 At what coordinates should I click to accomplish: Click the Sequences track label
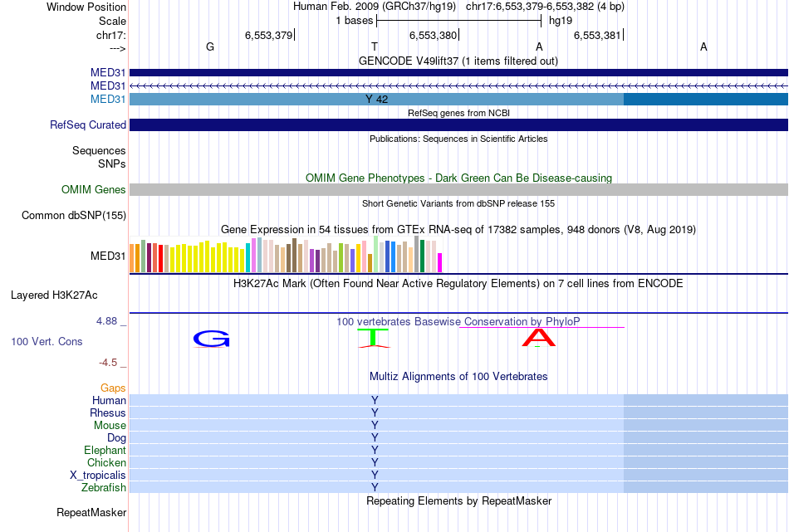99,150
